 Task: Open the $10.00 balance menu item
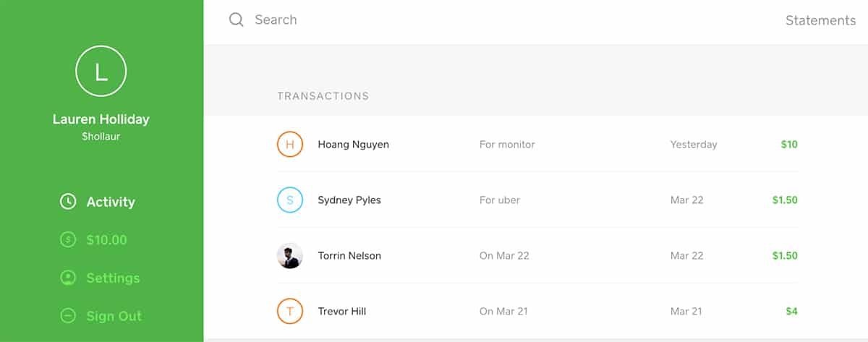[x=106, y=240]
